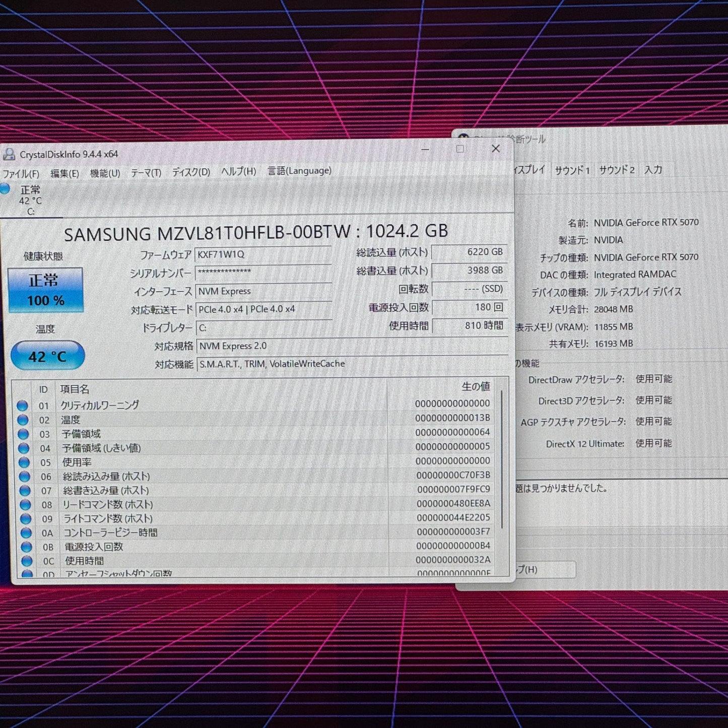
Task: Maximize the CrystalDiskInfo window
Action: click(x=460, y=149)
